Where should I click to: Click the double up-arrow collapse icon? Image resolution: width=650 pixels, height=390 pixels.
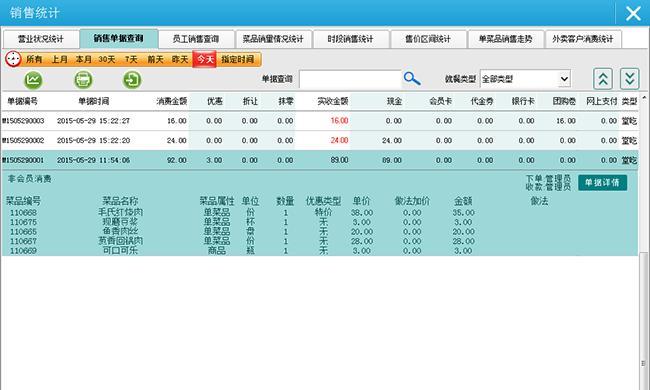603,79
